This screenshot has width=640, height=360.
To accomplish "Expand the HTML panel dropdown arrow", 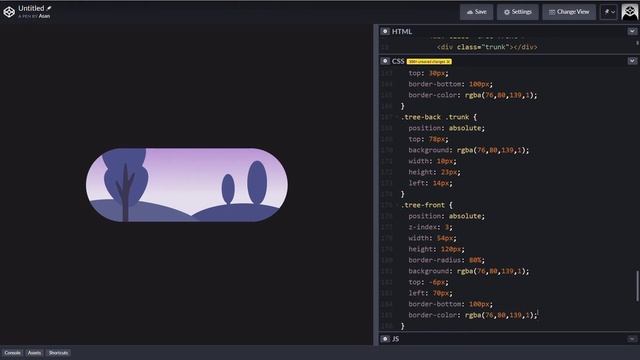I will 632,31.
